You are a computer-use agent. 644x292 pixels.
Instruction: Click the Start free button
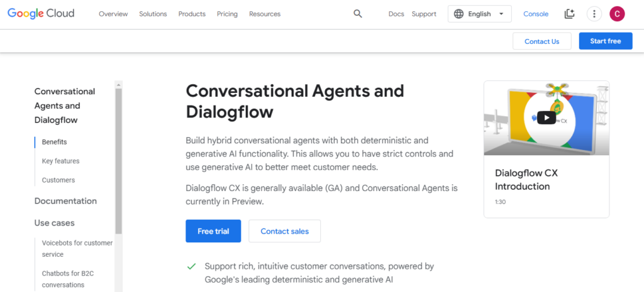(x=606, y=41)
